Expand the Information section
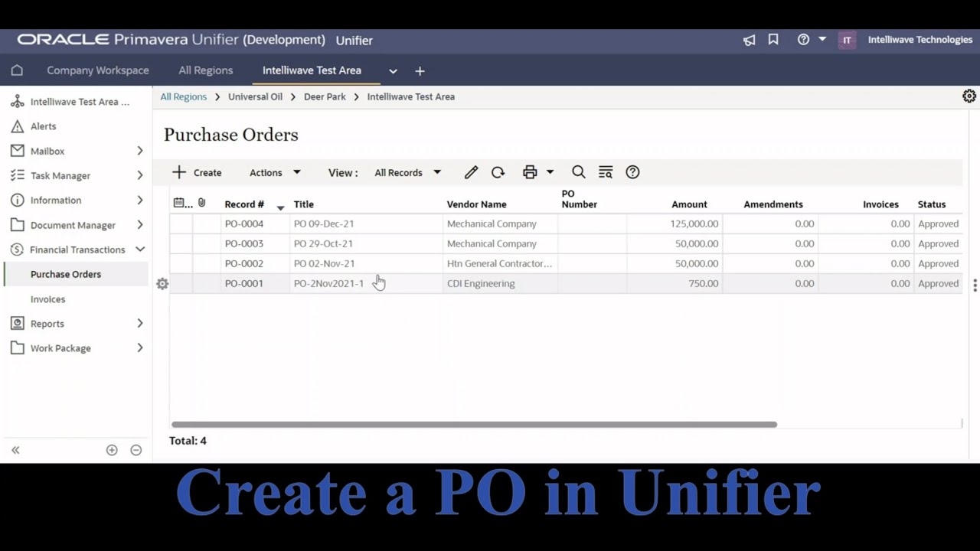This screenshot has width=980, height=551. click(x=140, y=200)
